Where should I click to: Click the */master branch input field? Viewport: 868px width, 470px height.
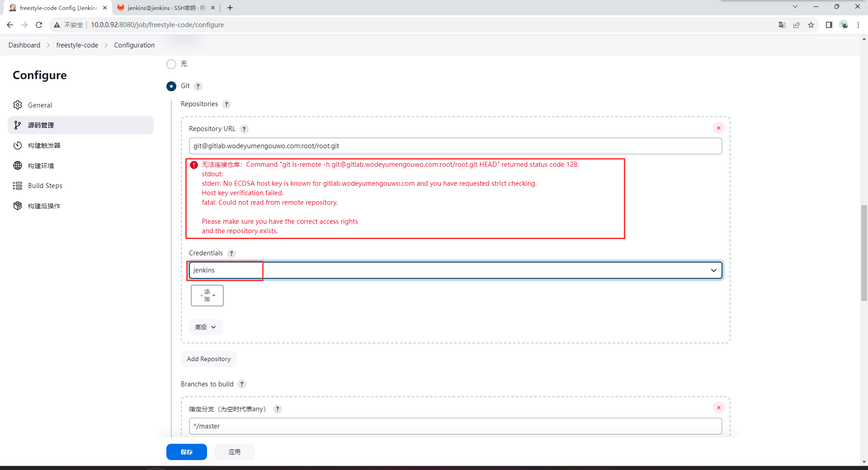pos(455,426)
